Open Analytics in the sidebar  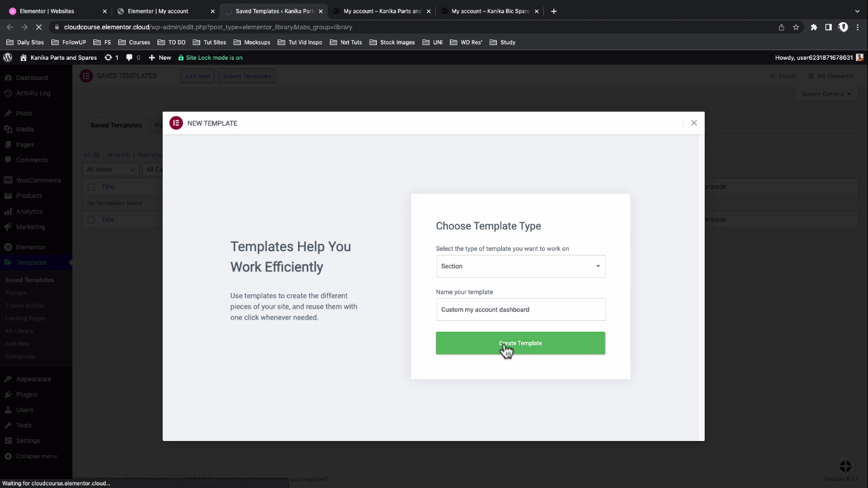click(29, 212)
